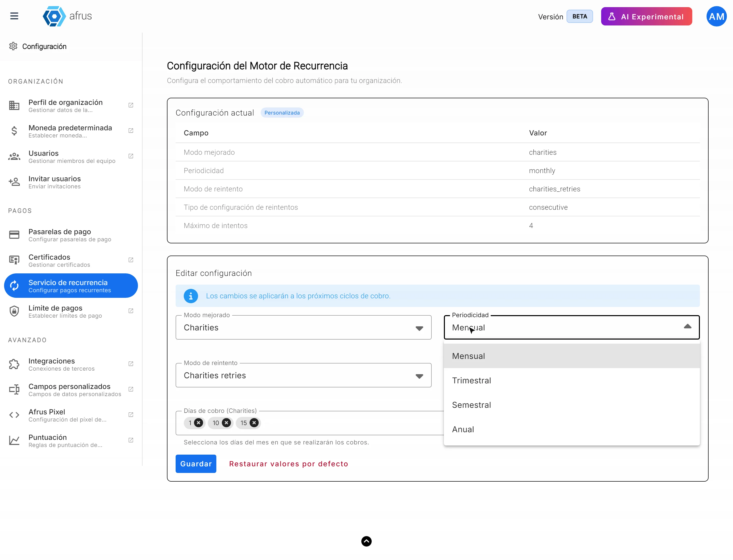Viewport: 733px width, 560px height.
Task: Click Restaurar valores por defecto
Action: 288,464
